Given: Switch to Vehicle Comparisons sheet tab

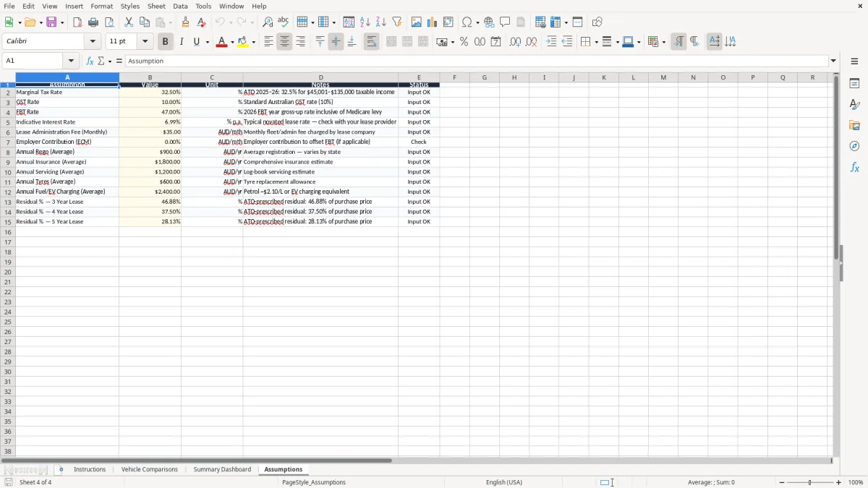Looking at the screenshot, I should tap(150, 470).
